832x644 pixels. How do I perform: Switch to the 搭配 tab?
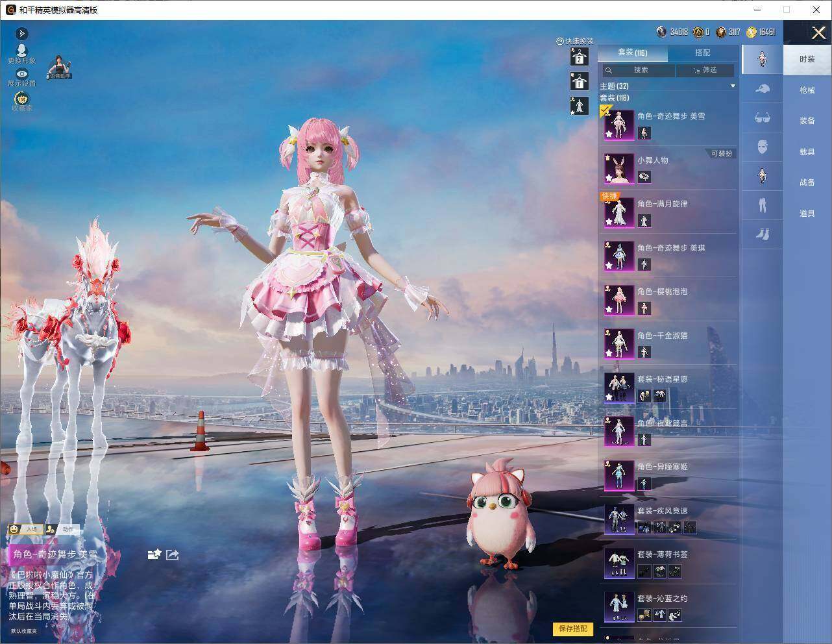[x=702, y=53]
